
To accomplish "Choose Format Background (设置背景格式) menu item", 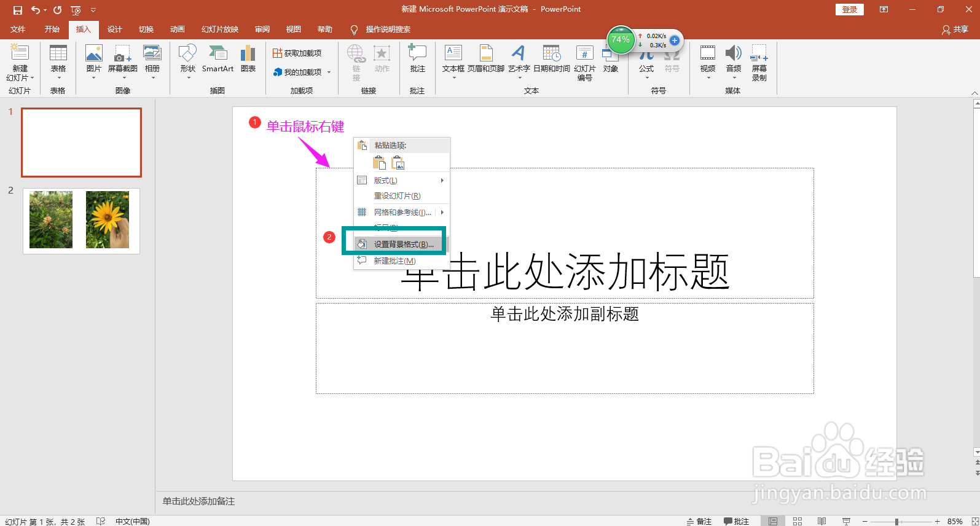I will [x=401, y=244].
